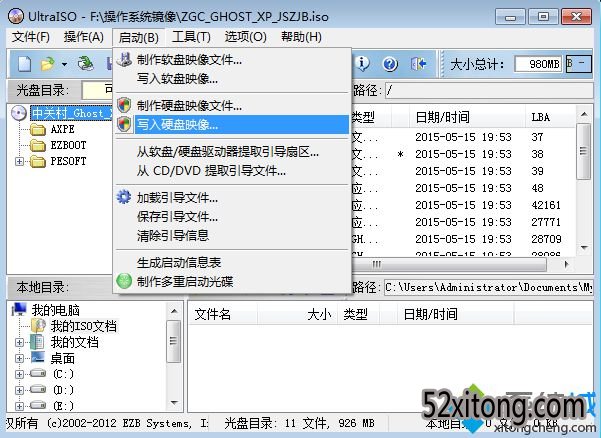Click the blue help question mark icon
The width and height of the screenshot is (601, 438).
390,64
